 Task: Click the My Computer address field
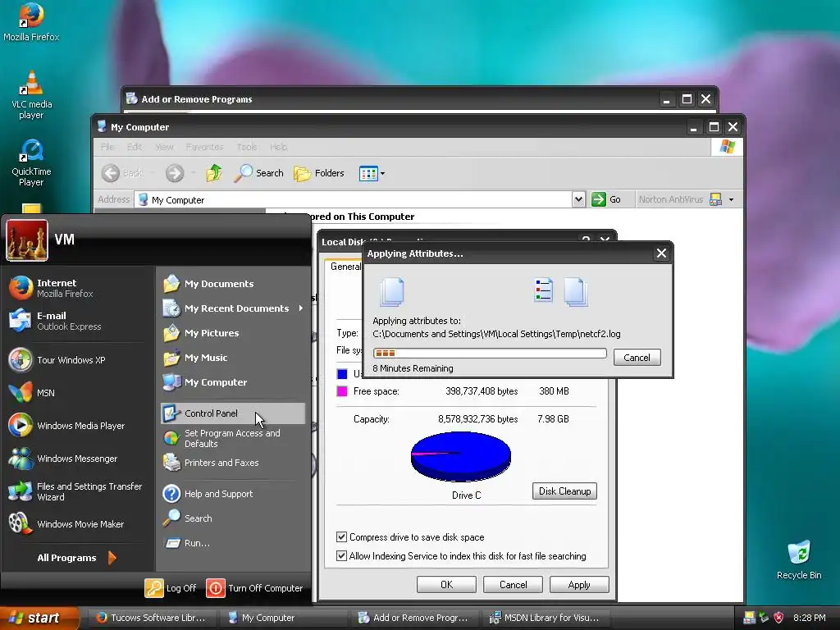pyautogui.click(x=354, y=200)
